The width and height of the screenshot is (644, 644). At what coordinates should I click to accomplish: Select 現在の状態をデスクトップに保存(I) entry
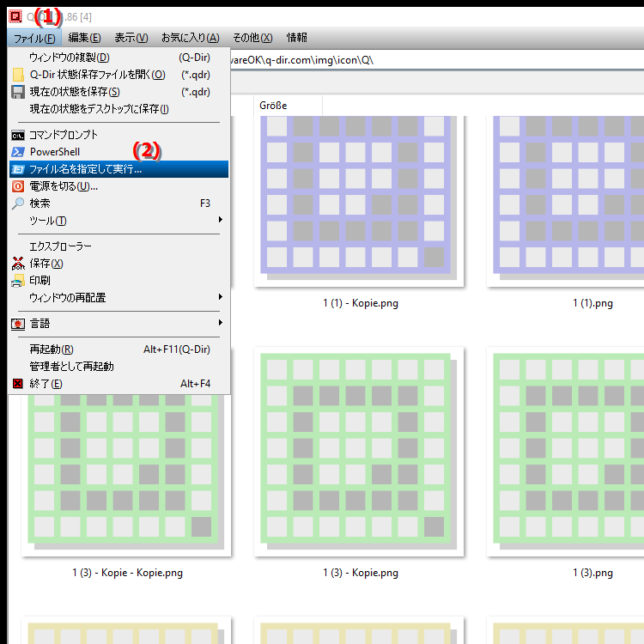coord(118,109)
